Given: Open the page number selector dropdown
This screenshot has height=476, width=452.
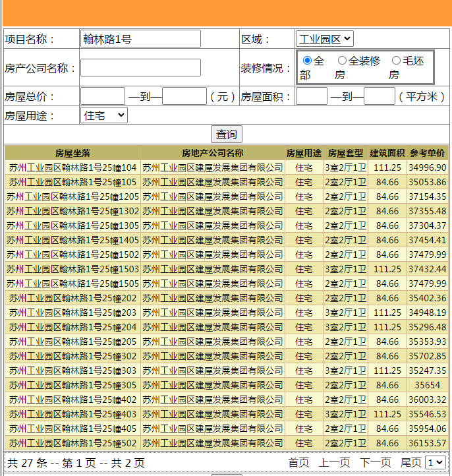Looking at the screenshot, I should [x=435, y=463].
